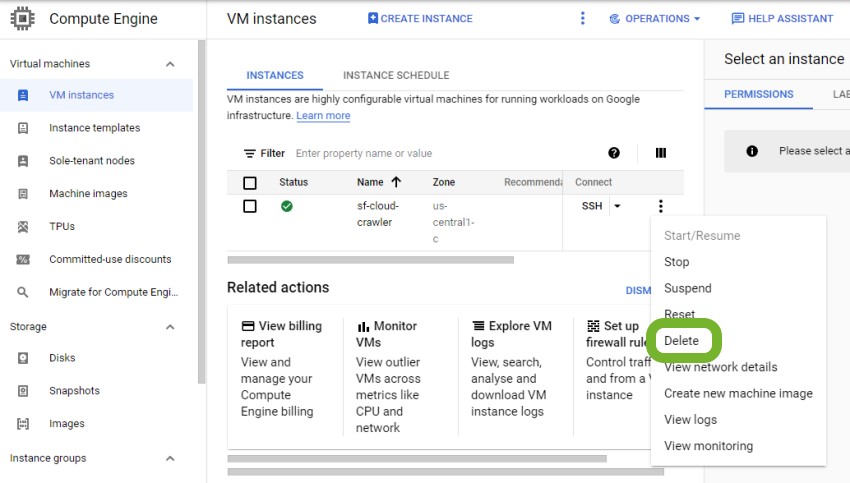Click the Sole-tenant nodes icon
The height and width of the screenshot is (483, 850).
(x=24, y=160)
